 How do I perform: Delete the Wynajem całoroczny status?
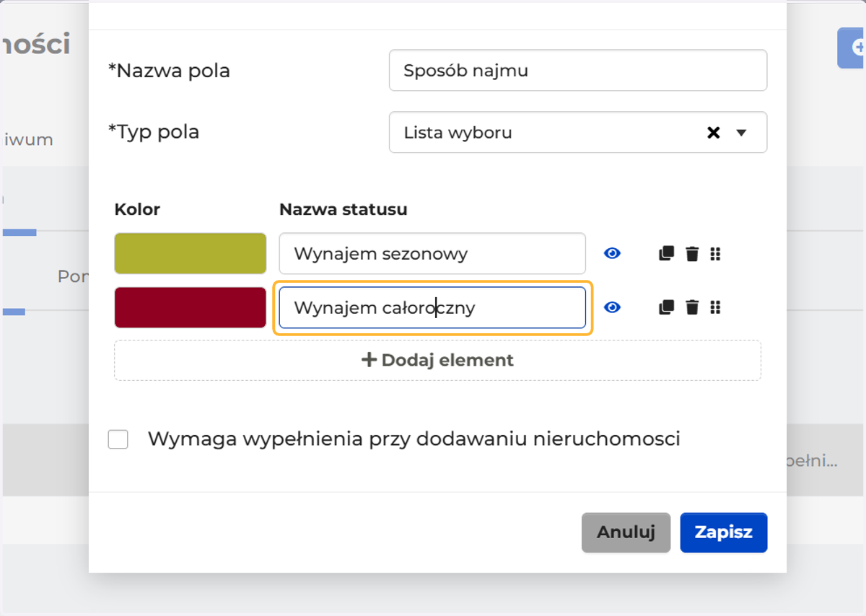(692, 308)
